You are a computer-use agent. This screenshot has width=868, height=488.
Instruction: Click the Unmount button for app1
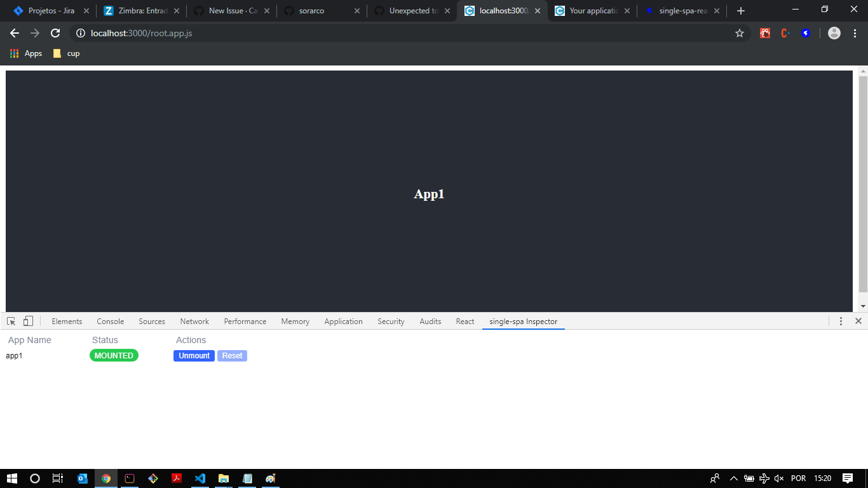[194, 356]
